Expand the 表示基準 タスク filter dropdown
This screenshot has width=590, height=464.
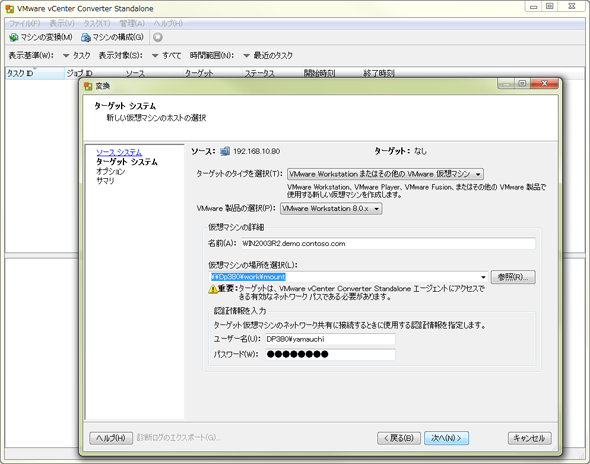point(76,56)
